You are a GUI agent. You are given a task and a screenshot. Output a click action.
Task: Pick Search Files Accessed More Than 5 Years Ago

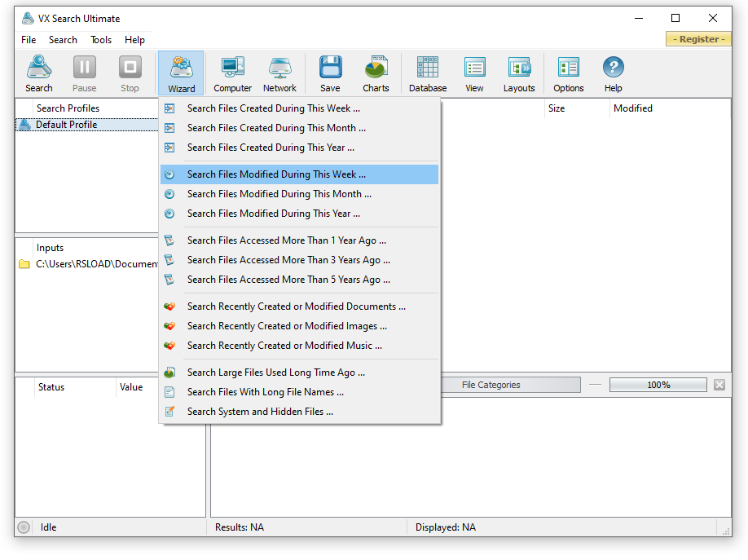coord(299,280)
